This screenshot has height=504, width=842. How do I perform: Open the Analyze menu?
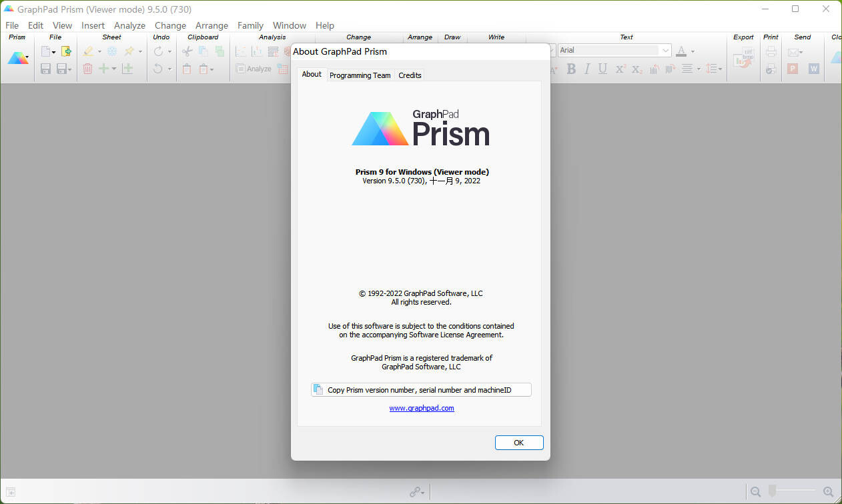point(129,25)
